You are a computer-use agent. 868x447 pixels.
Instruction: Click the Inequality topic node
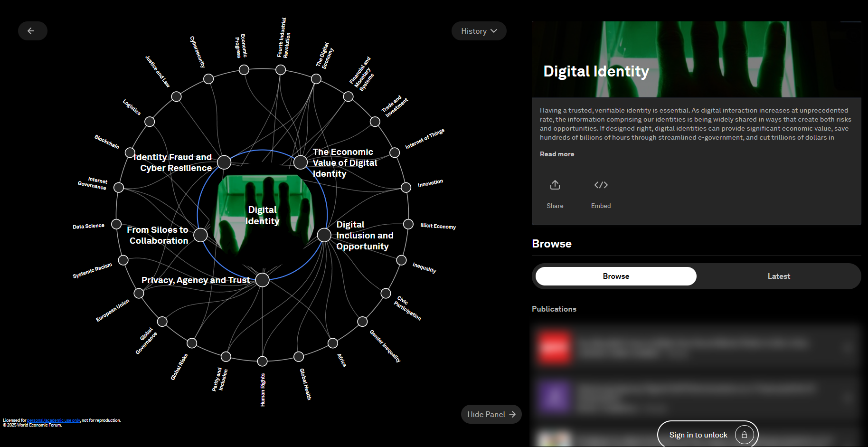point(401,260)
